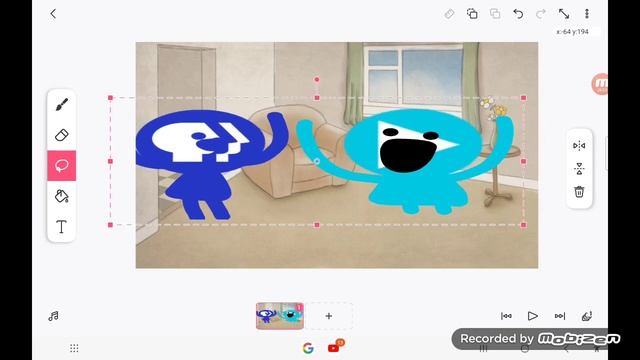The height and width of the screenshot is (360, 640).
Task: Open the Android app drawer grid icon
Action: (x=74, y=348)
